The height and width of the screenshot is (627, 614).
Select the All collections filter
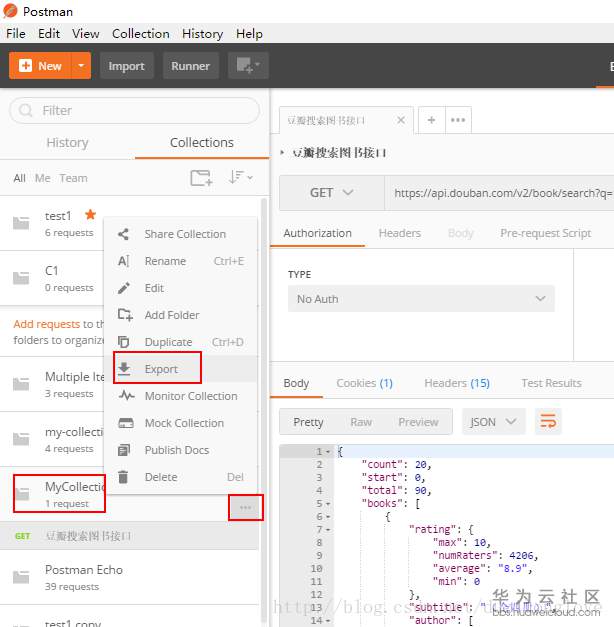[x=19, y=178]
